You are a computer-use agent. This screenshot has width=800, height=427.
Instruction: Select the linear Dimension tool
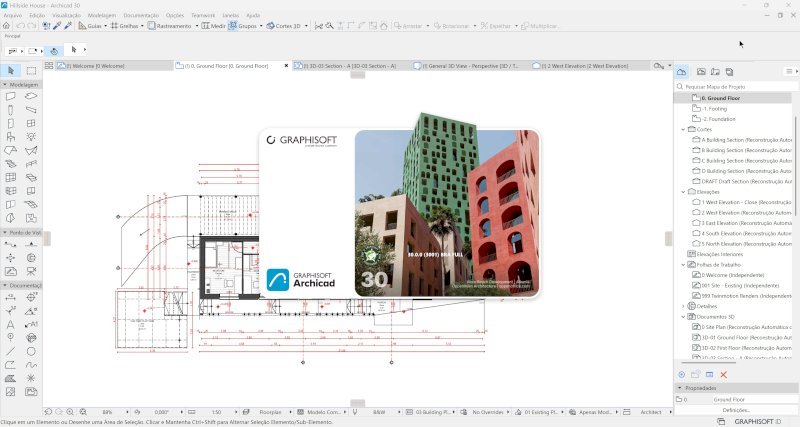tap(10, 297)
